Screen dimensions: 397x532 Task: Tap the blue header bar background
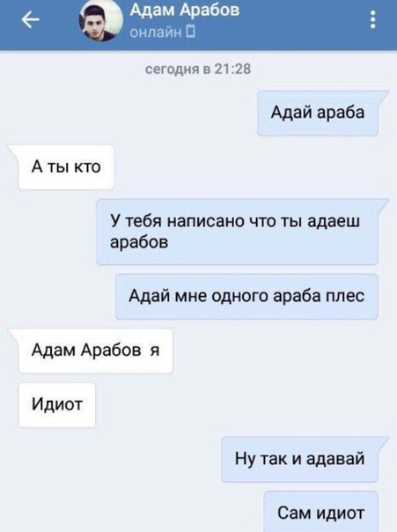coord(288,26)
